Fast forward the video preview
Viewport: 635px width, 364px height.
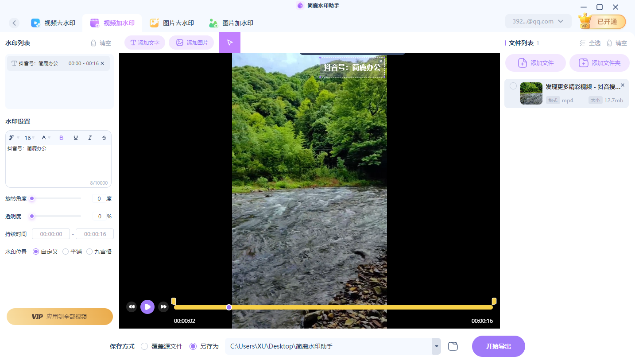click(x=163, y=306)
